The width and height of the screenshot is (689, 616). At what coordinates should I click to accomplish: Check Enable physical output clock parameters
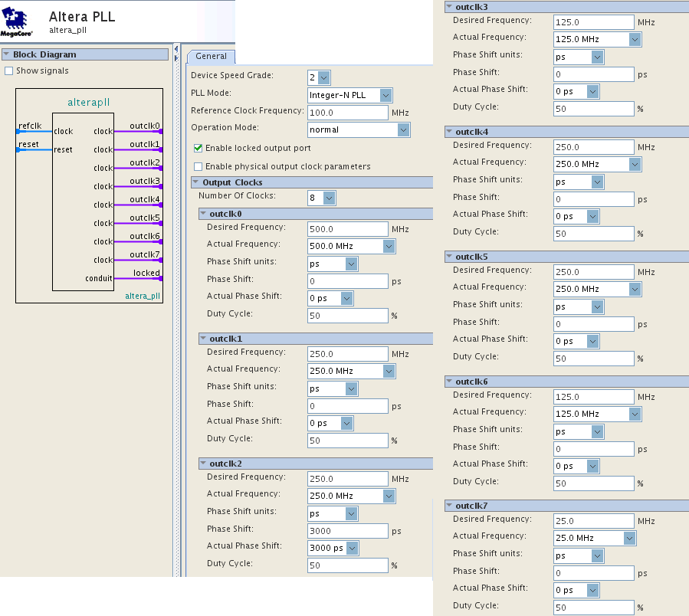coord(198,166)
